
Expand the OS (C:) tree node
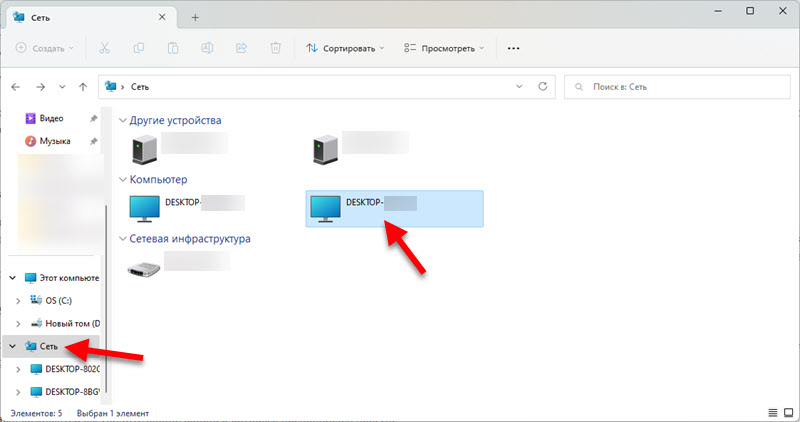click(x=17, y=300)
